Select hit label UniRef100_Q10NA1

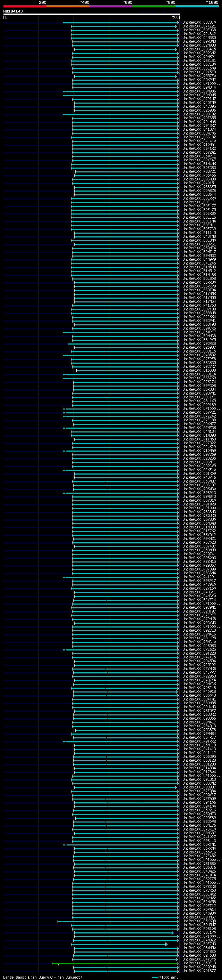pyautogui.click(x=199, y=145)
